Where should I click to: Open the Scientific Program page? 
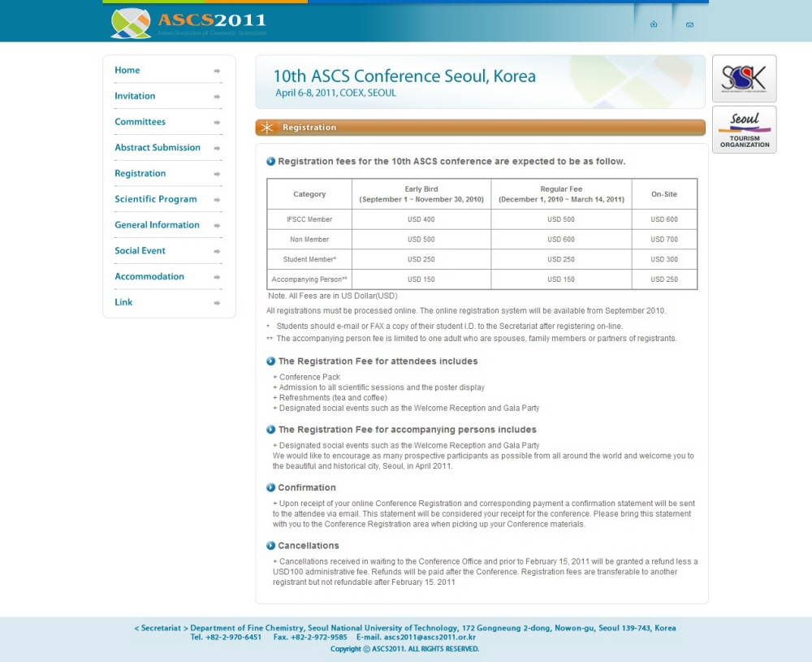(x=155, y=199)
